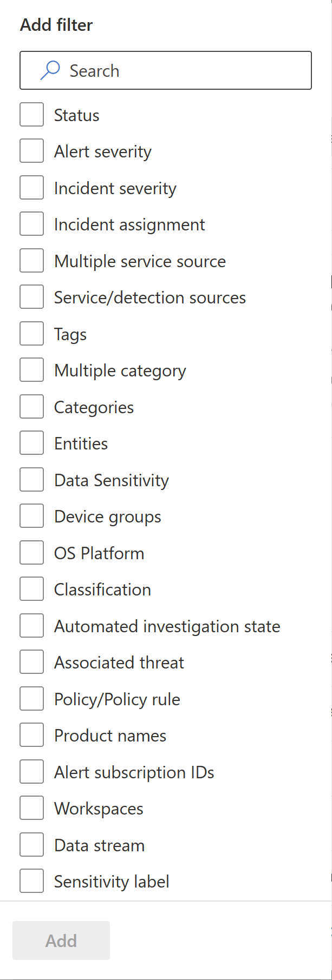Select the Incident assignment filter
332x980 pixels.
coord(32,224)
